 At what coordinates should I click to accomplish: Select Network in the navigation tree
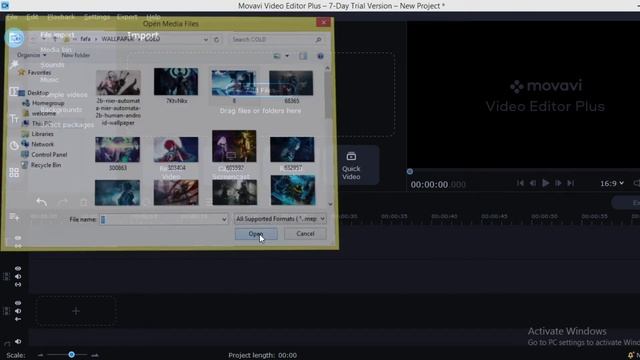[x=42, y=144]
